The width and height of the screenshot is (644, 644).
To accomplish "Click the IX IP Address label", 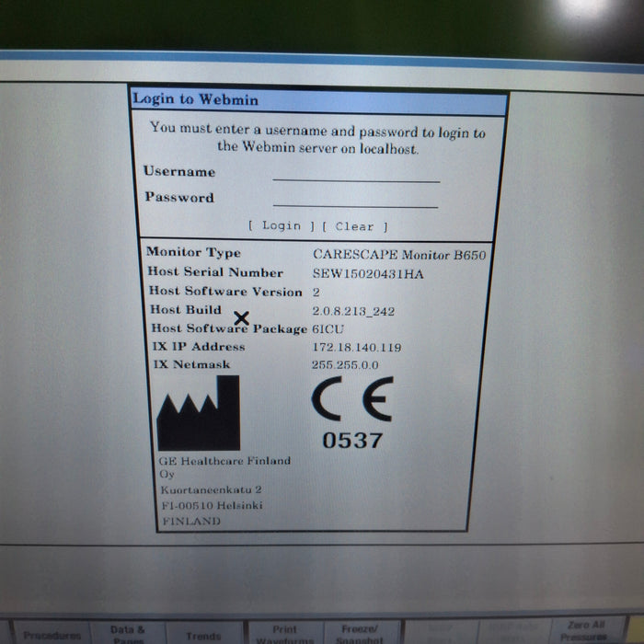I will (199, 347).
